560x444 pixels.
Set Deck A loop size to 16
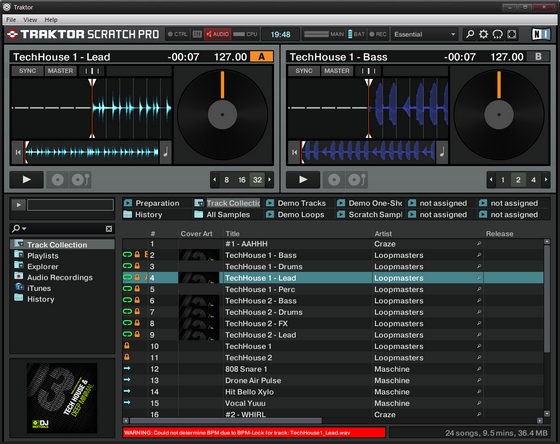click(242, 180)
